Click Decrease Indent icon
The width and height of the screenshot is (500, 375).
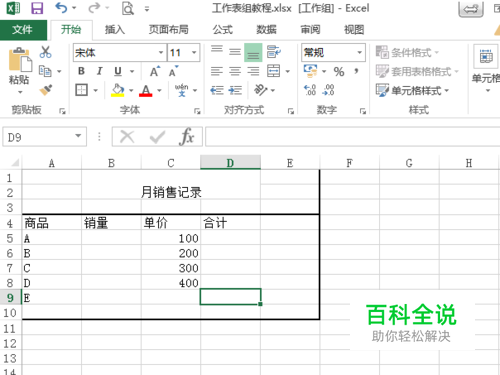tap(217, 90)
